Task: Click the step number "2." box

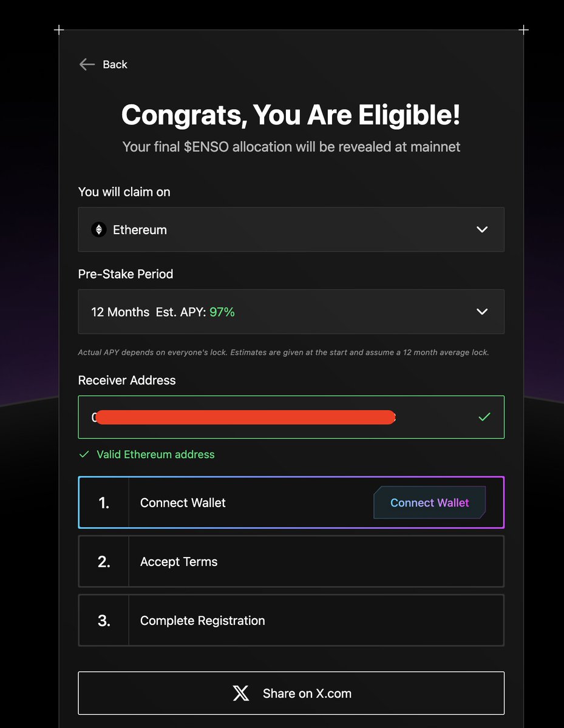Action: click(x=104, y=562)
